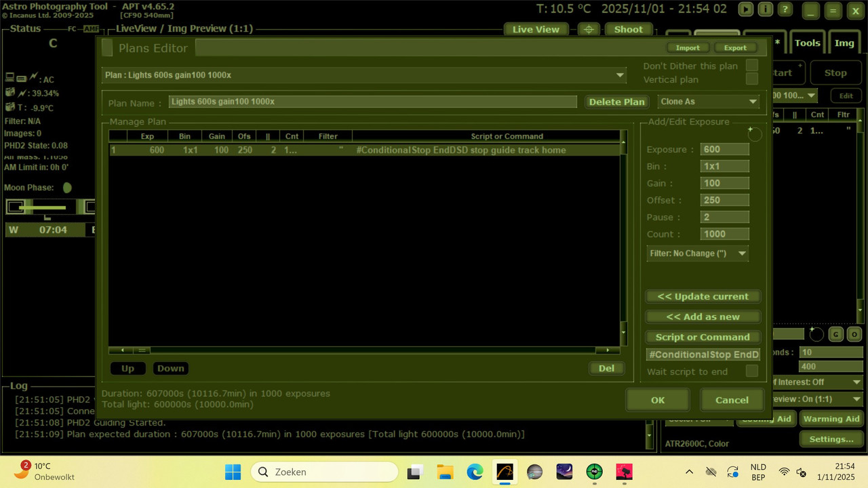The height and width of the screenshot is (488, 868).
Task: Enable 'Don't Dither this plan'
Action: point(752,66)
